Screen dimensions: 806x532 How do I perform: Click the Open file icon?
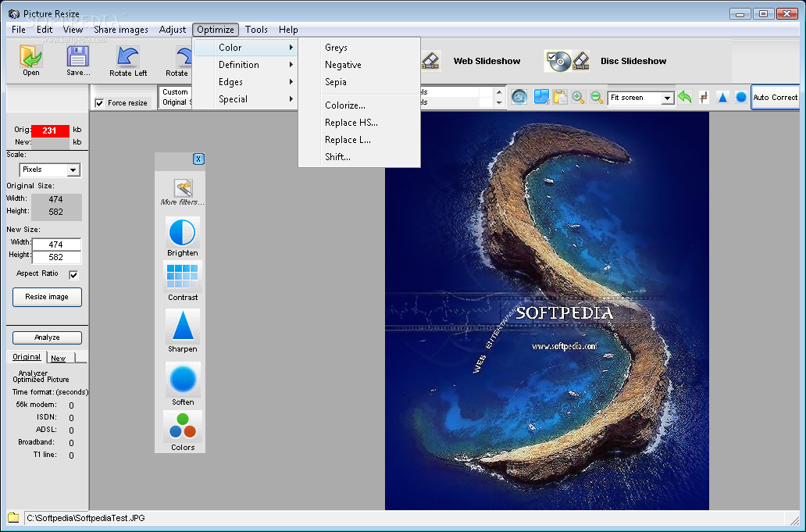[x=30, y=56]
